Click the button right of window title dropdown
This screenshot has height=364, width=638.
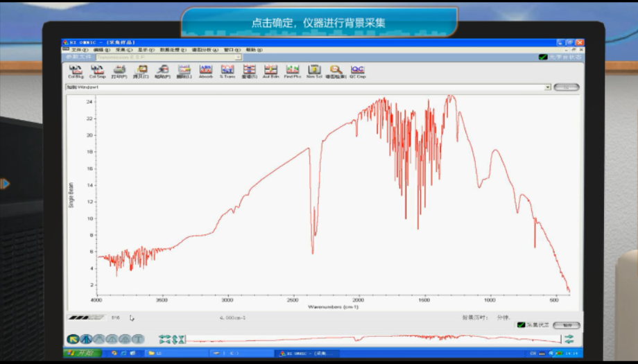(x=566, y=87)
